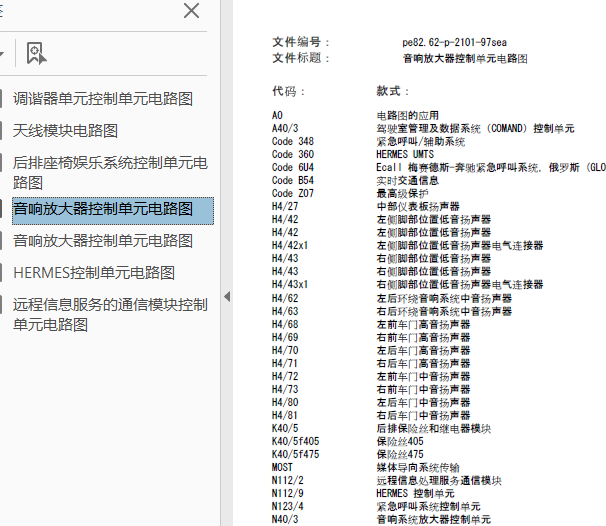Image resolution: width=606 pixels, height=526 pixels.
Task: Click description 媒体导向系统传输
Action: 418,468
